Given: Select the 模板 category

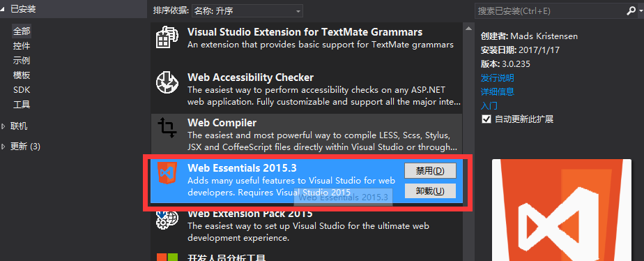Looking at the screenshot, I should pyautogui.click(x=22, y=75).
